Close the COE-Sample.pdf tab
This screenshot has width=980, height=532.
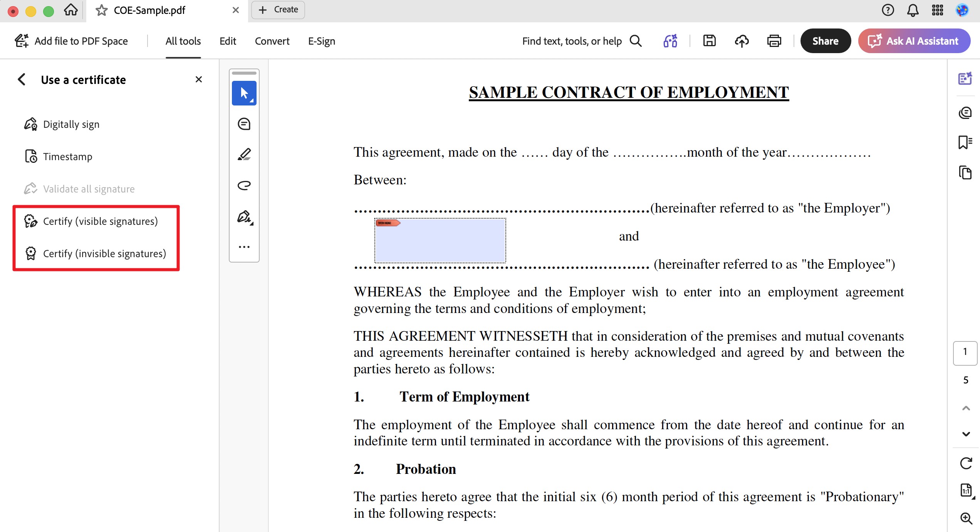click(x=236, y=10)
